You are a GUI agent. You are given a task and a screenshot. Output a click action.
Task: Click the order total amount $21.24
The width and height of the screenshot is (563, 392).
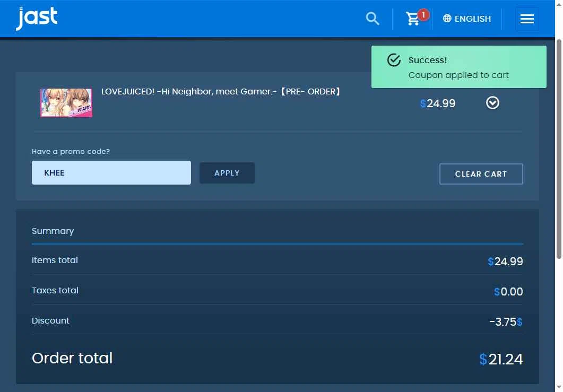click(501, 359)
